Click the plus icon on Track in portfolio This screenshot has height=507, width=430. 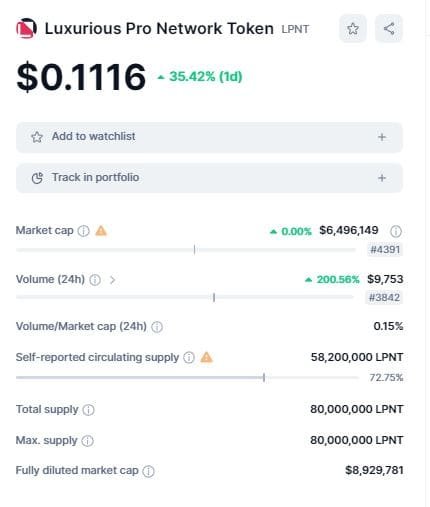(382, 178)
